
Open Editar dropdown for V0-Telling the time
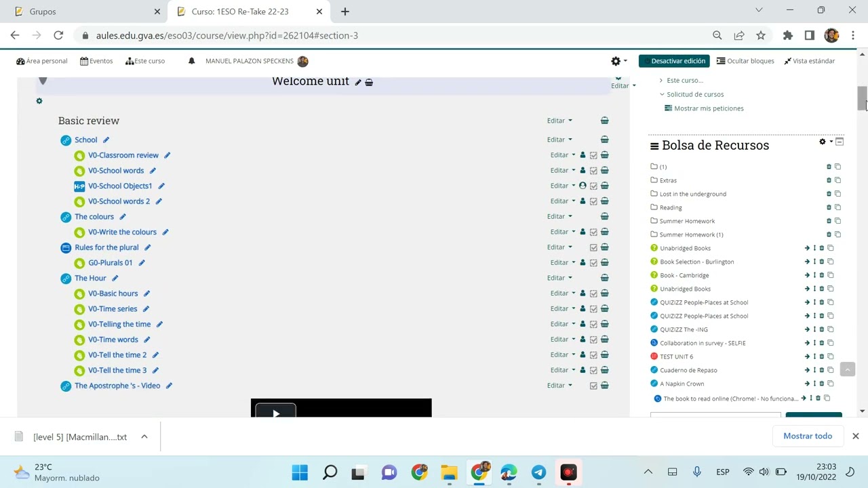[563, 324]
